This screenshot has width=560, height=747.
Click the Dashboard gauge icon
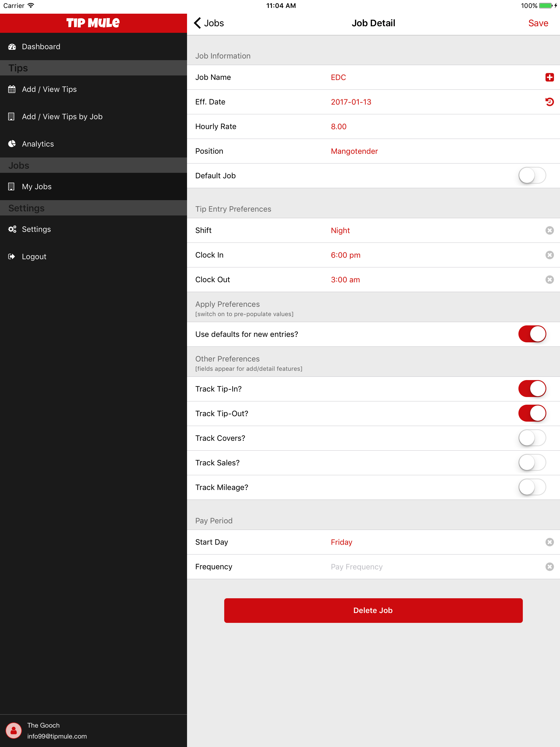12,46
